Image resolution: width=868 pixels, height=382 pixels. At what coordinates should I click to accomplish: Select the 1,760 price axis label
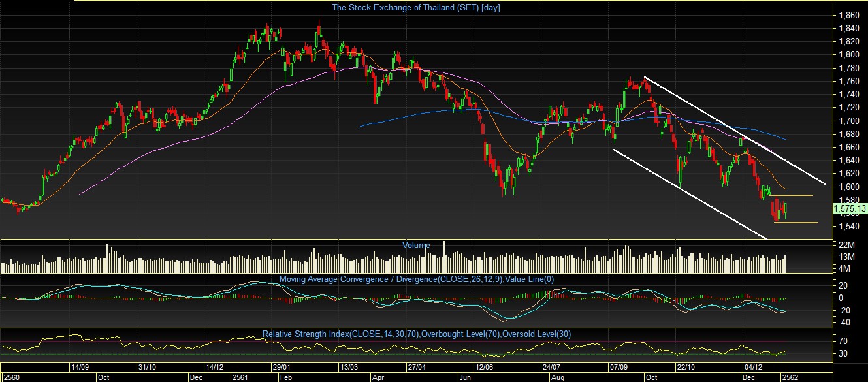tap(848, 81)
